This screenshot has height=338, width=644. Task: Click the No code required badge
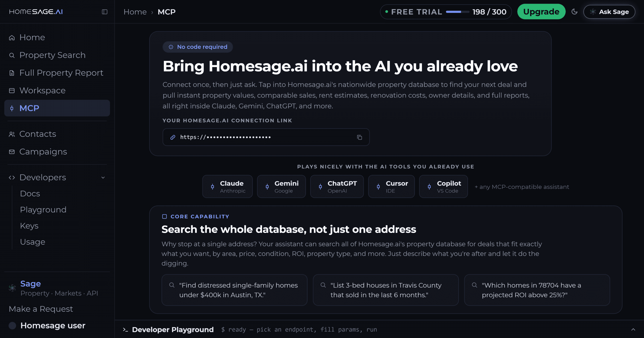(198, 47)
